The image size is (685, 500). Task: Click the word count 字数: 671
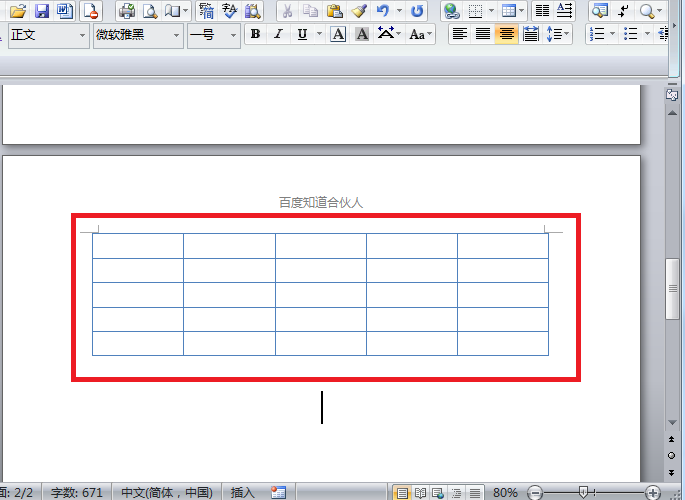pyautogui.click(x=76, y=493)
